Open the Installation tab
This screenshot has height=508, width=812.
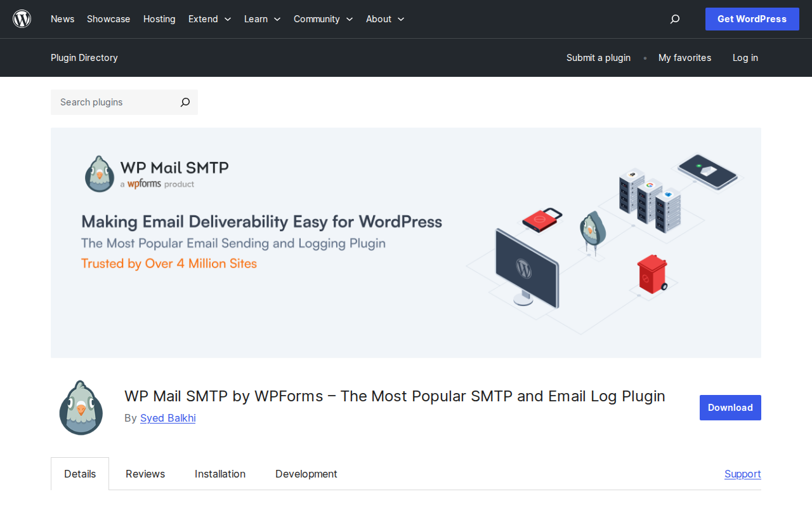coord(219,474)
